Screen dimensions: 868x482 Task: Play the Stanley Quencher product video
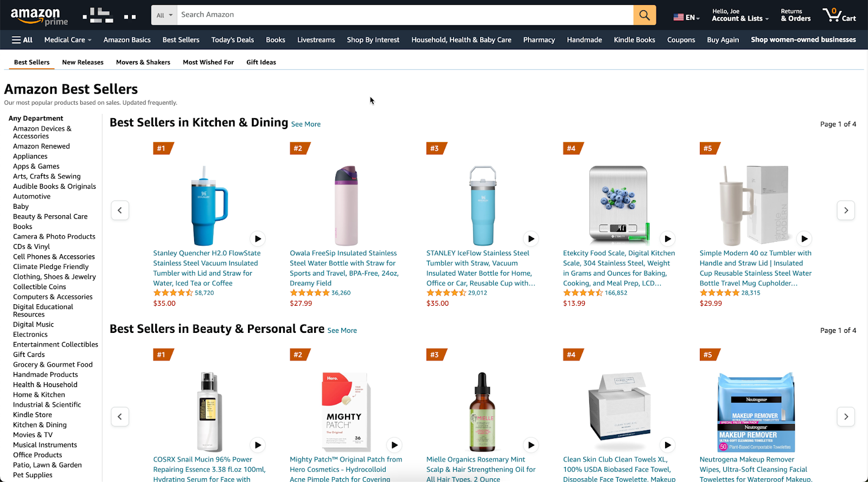[x=257, y=239]
